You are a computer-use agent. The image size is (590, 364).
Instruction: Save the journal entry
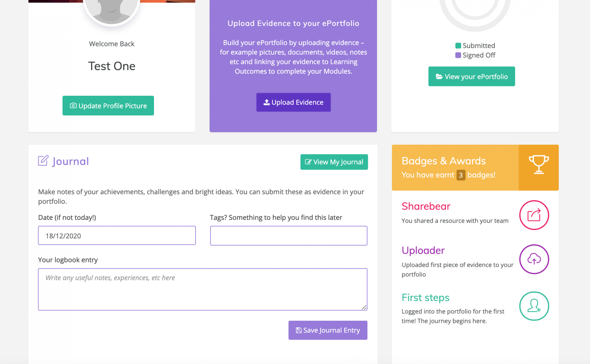[x=328, y=330]
